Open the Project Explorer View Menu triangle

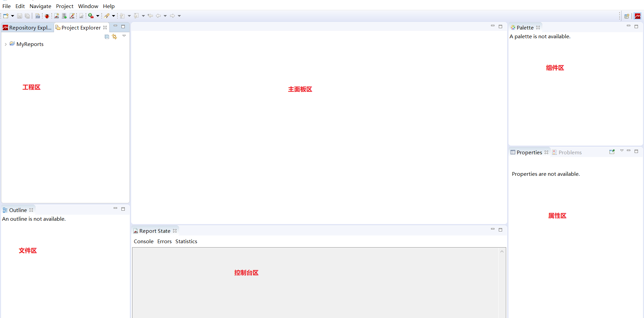124,36
